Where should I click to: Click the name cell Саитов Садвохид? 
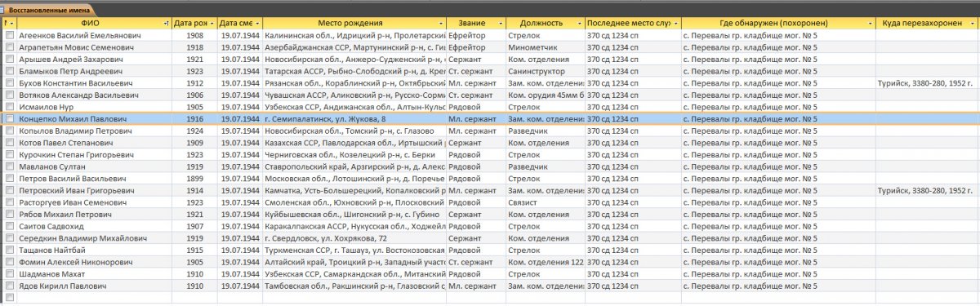[x=95, y=226]
